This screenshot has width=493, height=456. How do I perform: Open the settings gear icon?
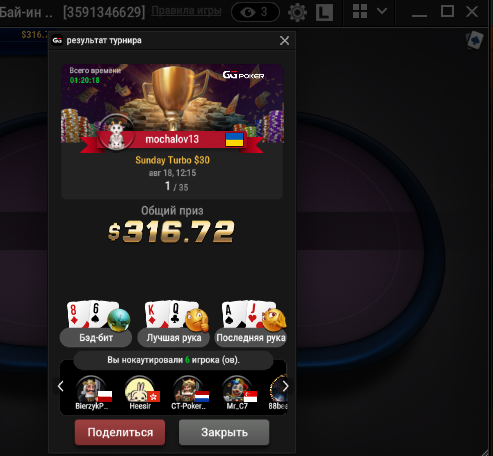[x=297, y=12]
